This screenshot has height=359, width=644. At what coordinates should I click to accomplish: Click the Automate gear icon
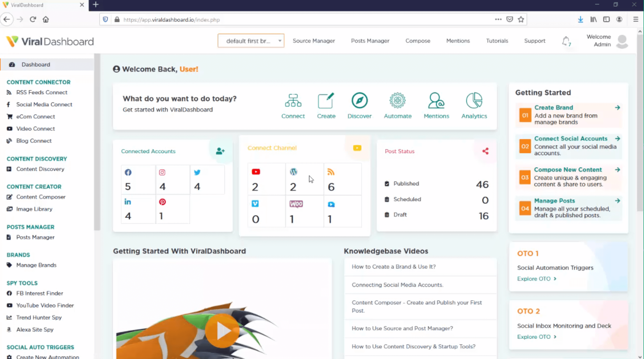398,100
